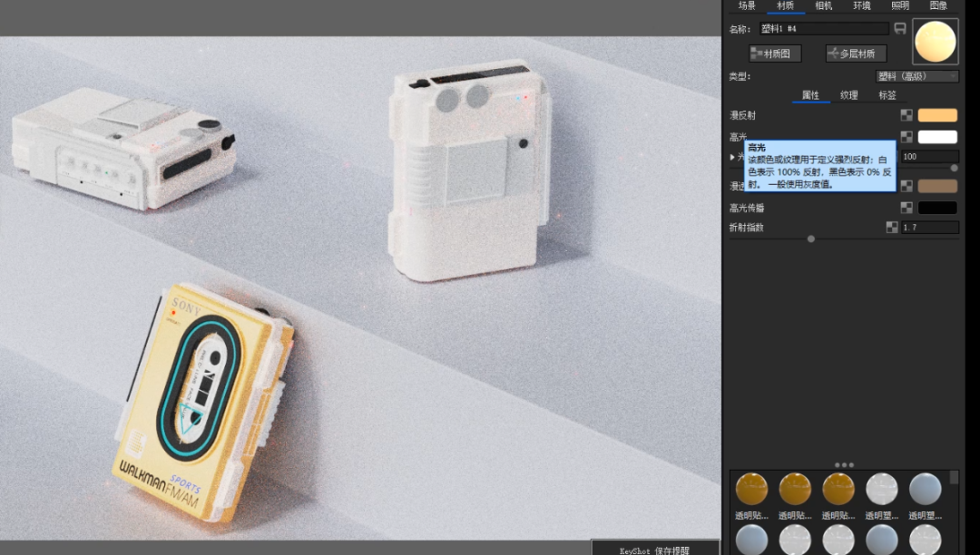The height and width of the screenshot is (555, 980).
Task: Click the texture checker icon for 高光
Action: click(906, 137)
